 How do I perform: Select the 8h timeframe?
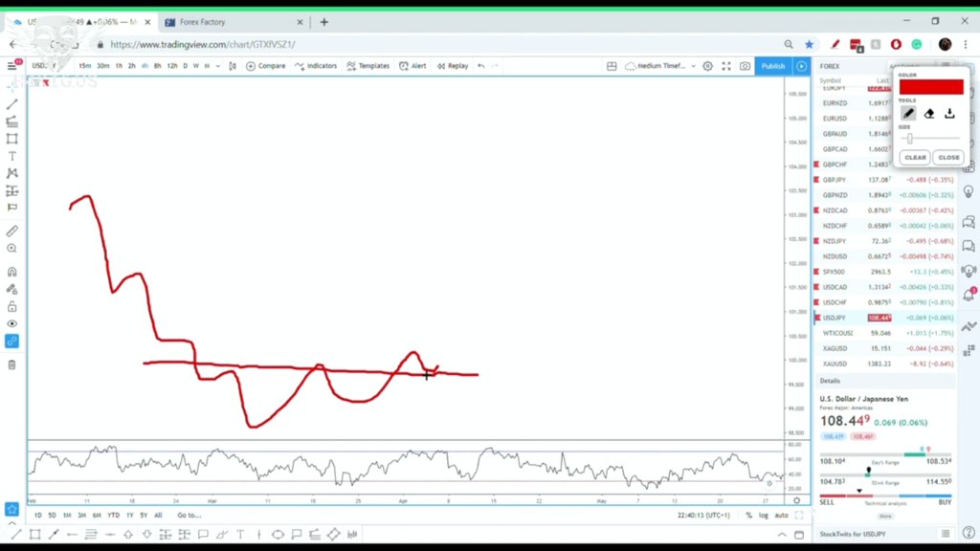[x=158, y=66]
